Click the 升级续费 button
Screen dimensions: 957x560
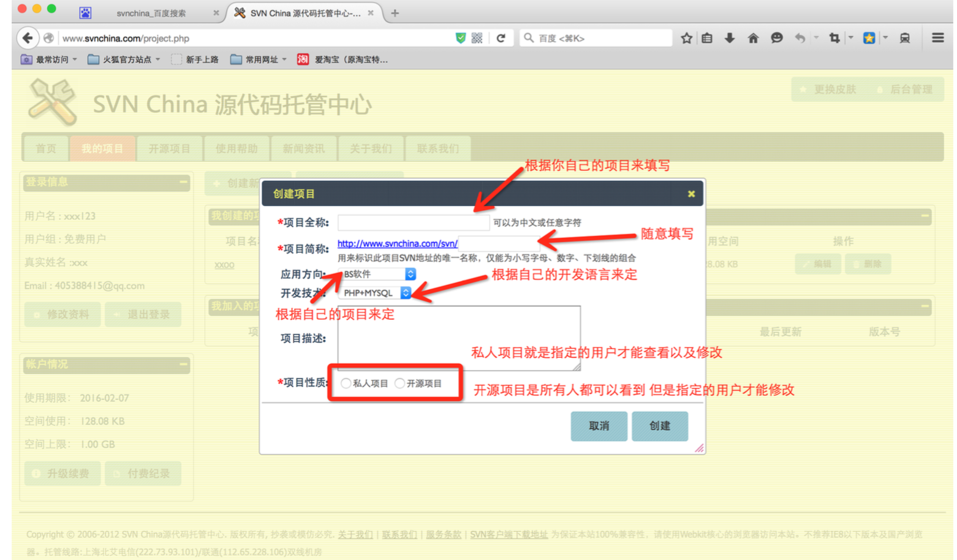tap(62, 474)
